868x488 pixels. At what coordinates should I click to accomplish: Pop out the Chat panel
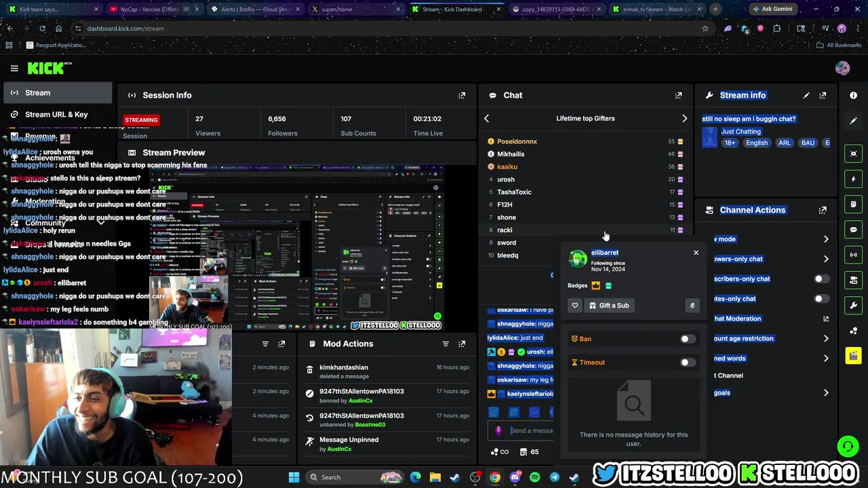[678, 96]
